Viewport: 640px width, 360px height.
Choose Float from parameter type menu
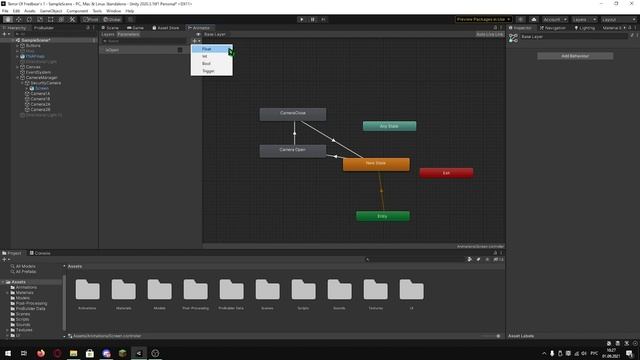[x=211, y=49]
